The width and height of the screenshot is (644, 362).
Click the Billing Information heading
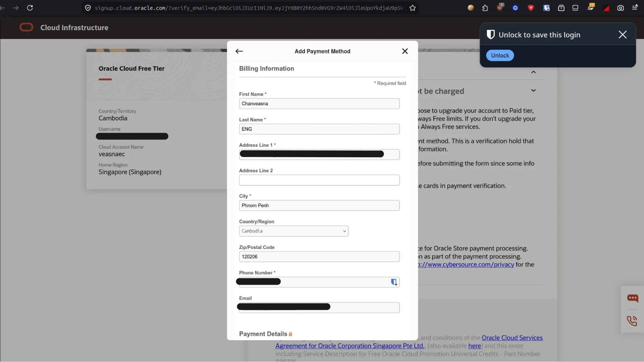click(x=266, y=69)
